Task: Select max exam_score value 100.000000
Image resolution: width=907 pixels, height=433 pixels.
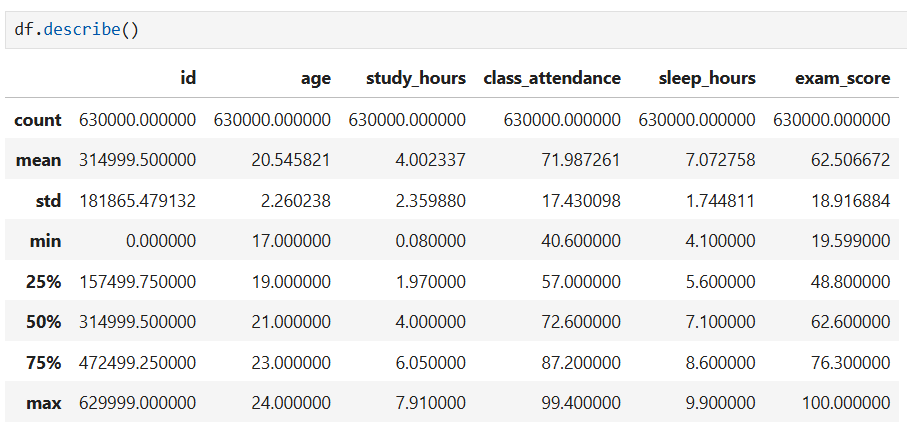Action: (x=846, y=403)
